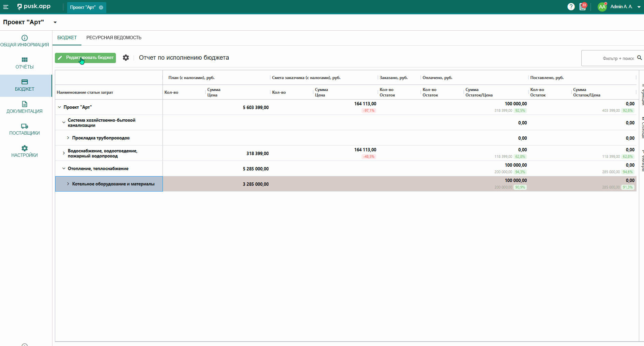Open the Admin A. A. user menu

[620, 7]
